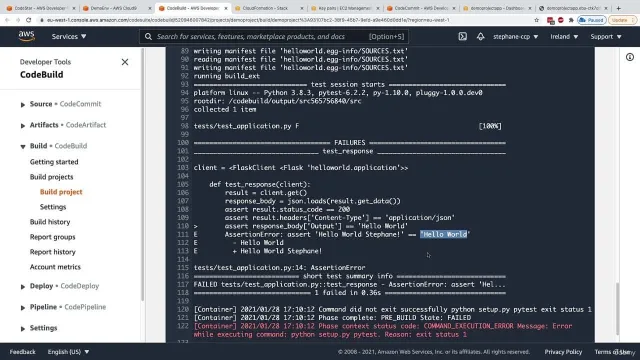The image size is (640, 360).
Task: Bookmark this page with the star icon
Action: pyautogui.click(x=536, y=20)
